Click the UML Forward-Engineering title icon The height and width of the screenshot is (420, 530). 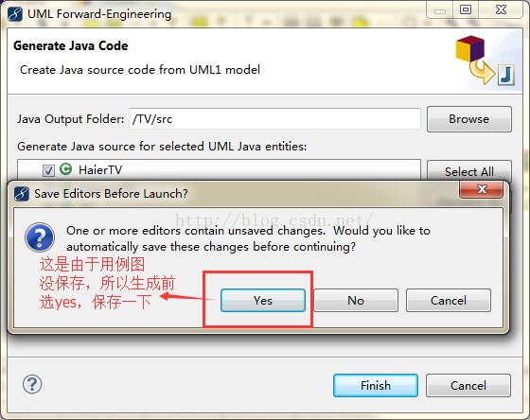click(x=15, y=14)
